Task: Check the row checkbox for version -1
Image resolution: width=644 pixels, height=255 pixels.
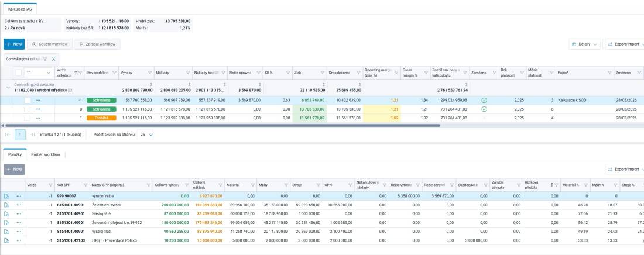Action: click(27, 100)
